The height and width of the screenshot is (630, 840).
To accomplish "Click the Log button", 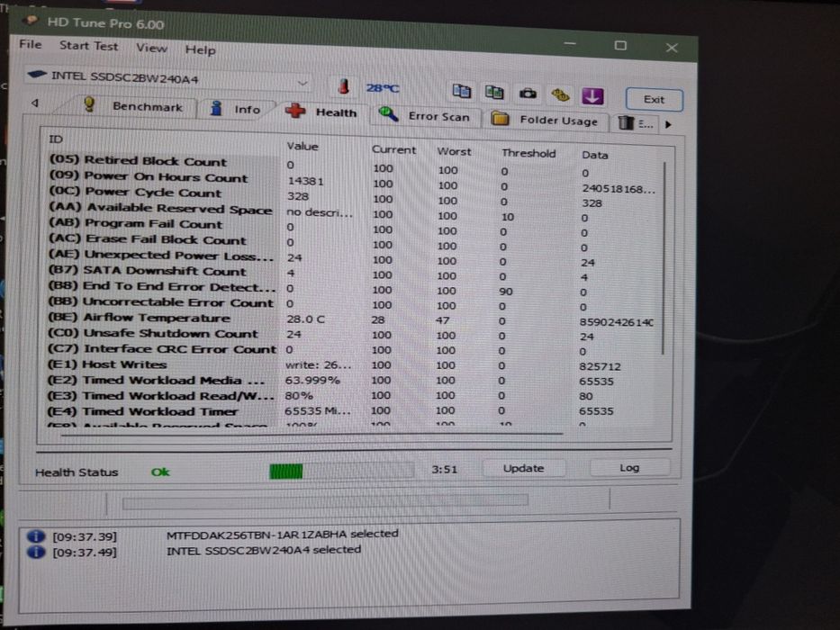I will pos(629,468).
